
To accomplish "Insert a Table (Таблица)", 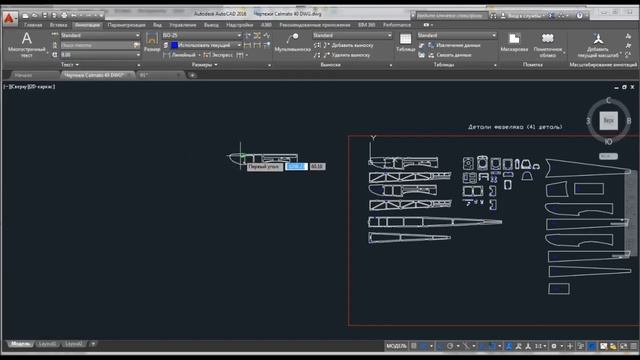I will 405,43.
